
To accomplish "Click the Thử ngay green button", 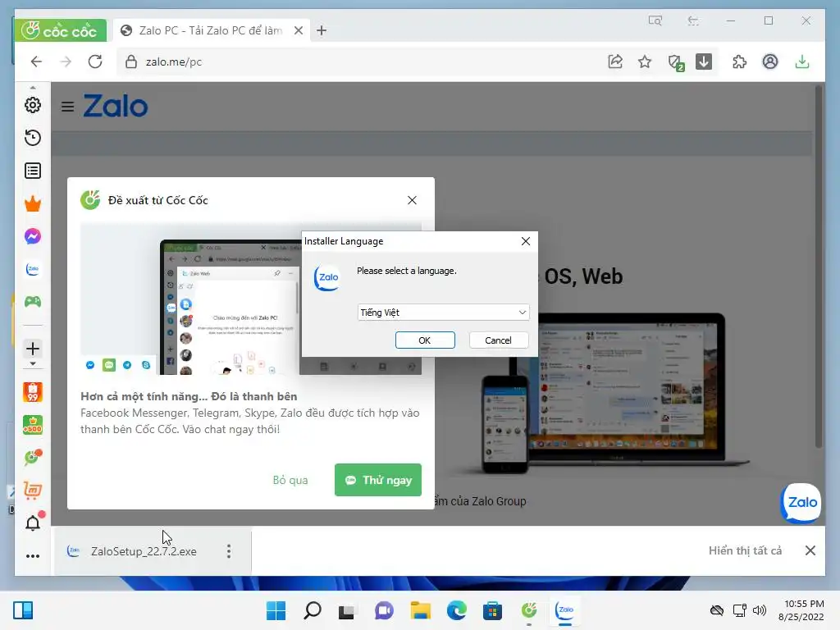I will coord(377,480).
